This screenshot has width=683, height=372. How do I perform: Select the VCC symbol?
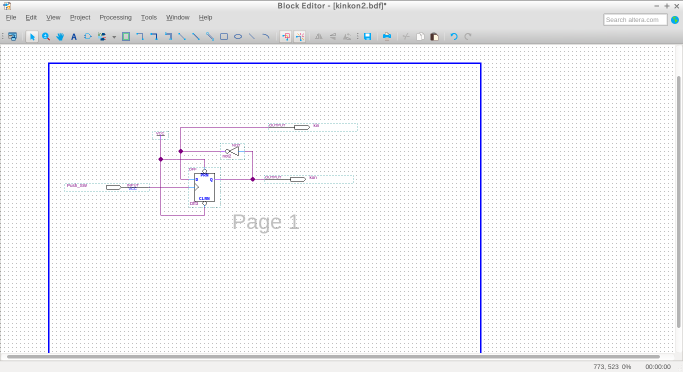point(161,134)
